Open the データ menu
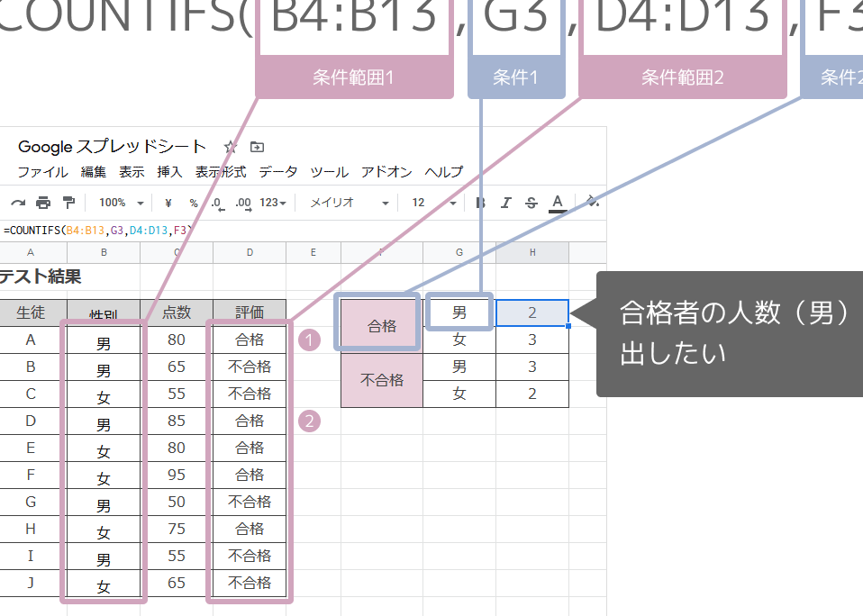The image size is (863, 616). point(278,172)
